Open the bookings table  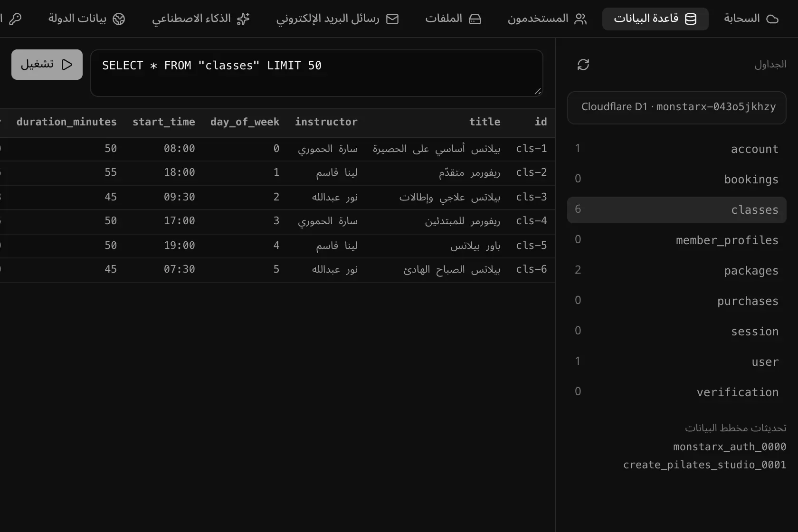coord(677,180)
